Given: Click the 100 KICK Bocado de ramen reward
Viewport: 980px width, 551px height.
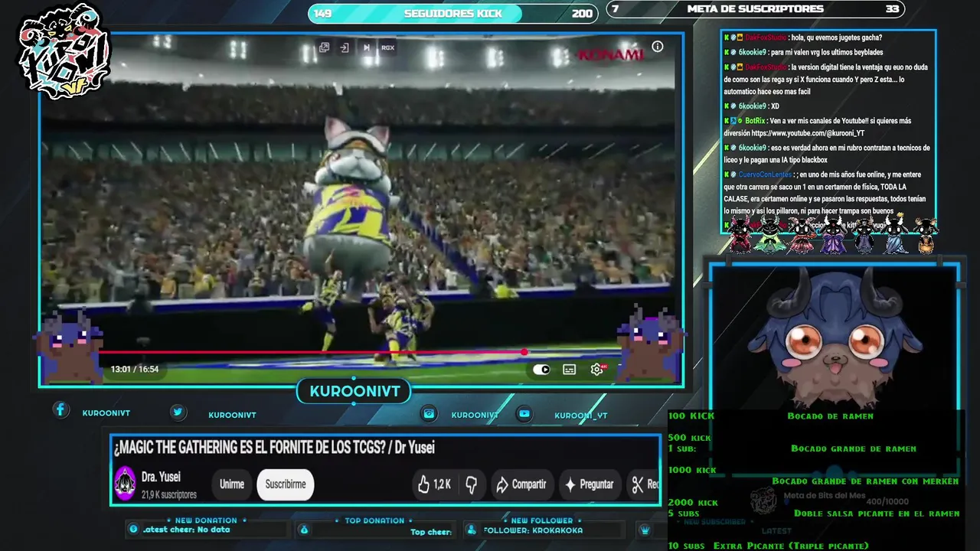Looking at the screenshot, I should pos(771,416).
